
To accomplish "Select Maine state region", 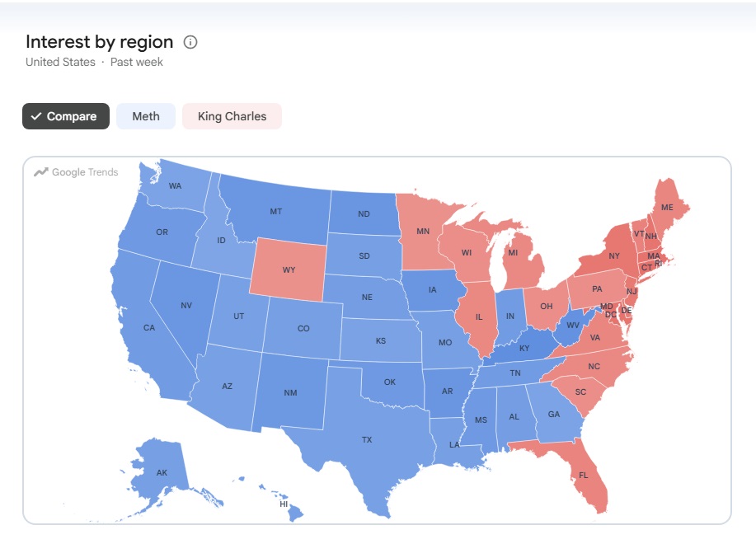I will coord(667,207).
